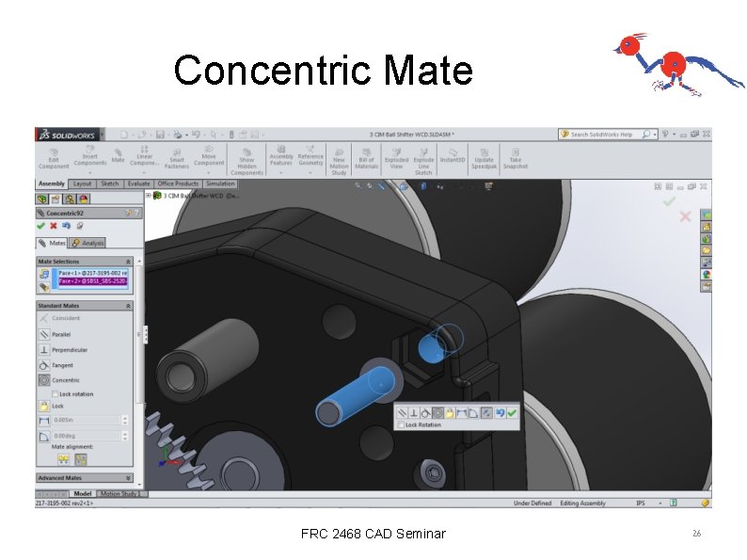Screen dimensions: 747x560
Task: Click the Edit Component toolbar button
Action: [54, 159]
